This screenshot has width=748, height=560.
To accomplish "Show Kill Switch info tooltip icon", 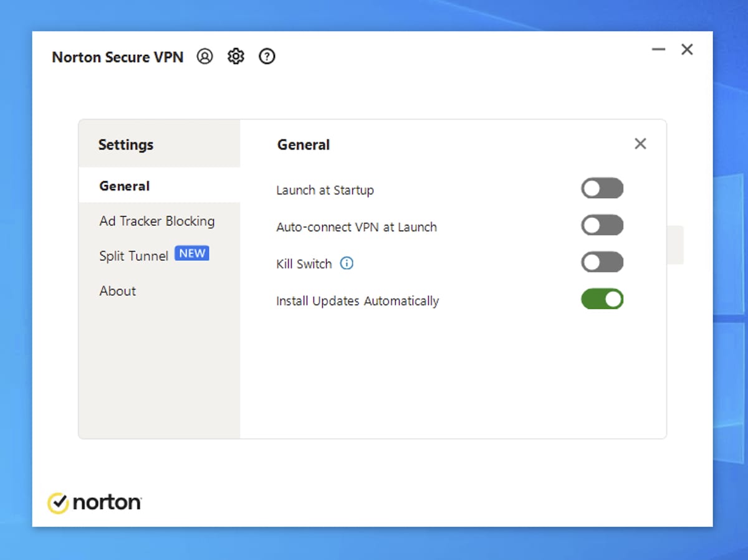I will coord(347,263).
